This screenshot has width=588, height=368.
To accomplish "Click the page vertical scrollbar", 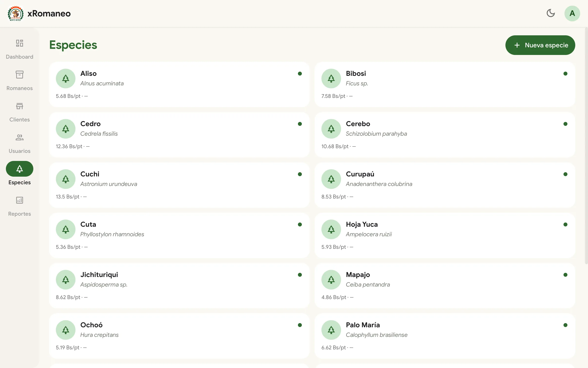I will tap(586, 146).
